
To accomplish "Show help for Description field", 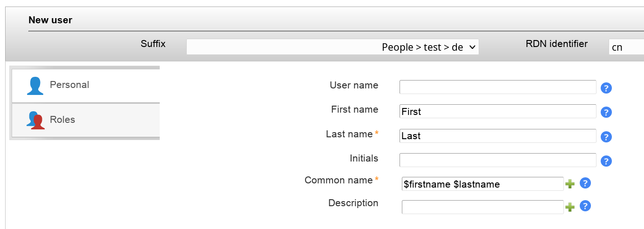I will [585, 206].
